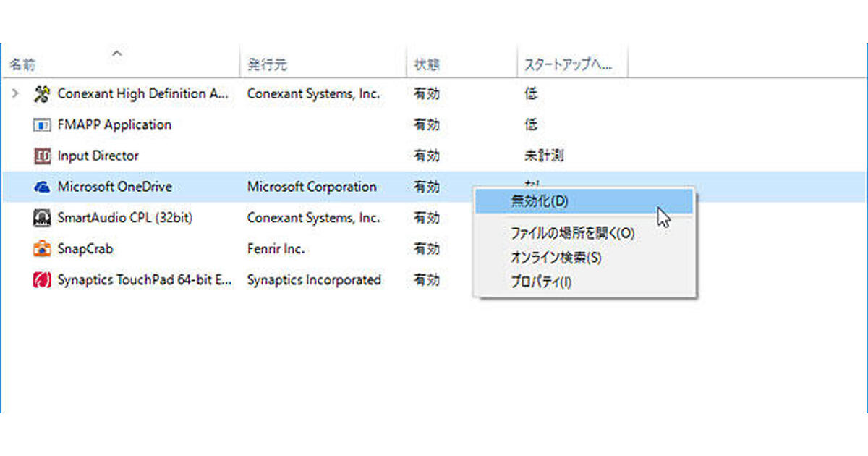868x456 pixels.
Task: Open プロパティ(I) from the context menu
Action: click(540, 282)
